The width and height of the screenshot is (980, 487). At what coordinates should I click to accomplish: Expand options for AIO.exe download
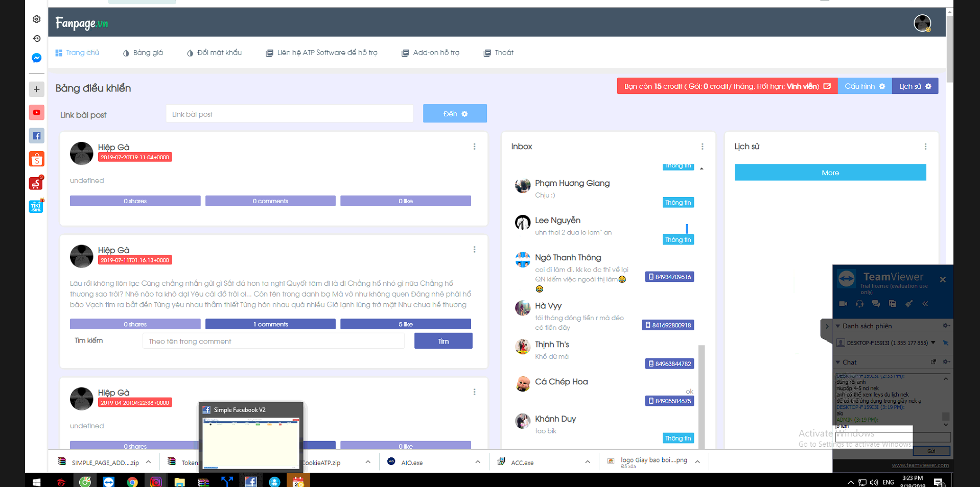[478, 462]
